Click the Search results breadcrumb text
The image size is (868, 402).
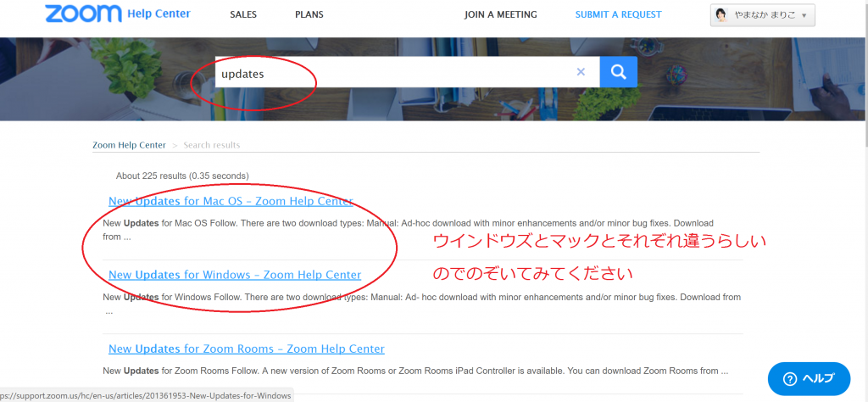[211, 145]
